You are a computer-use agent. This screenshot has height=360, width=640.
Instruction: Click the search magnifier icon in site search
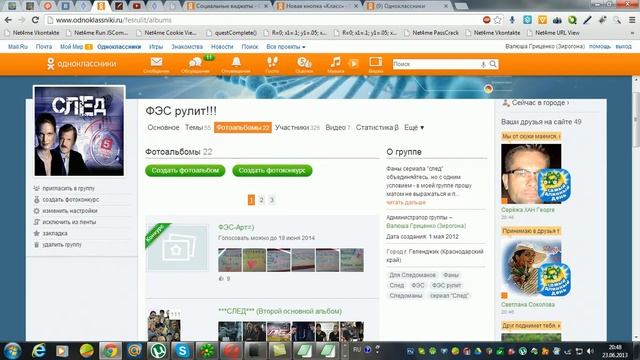click(493, 64)
